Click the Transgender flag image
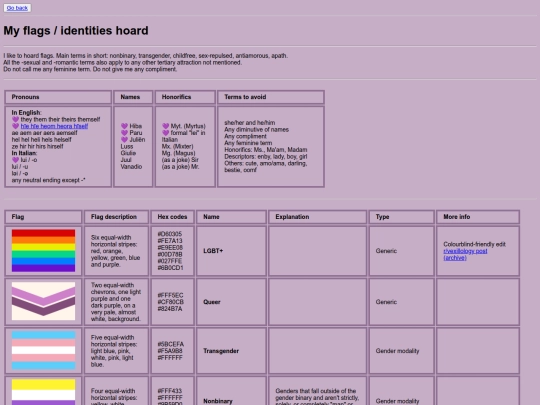Screen dimensions: 540x405 point(43,351)
